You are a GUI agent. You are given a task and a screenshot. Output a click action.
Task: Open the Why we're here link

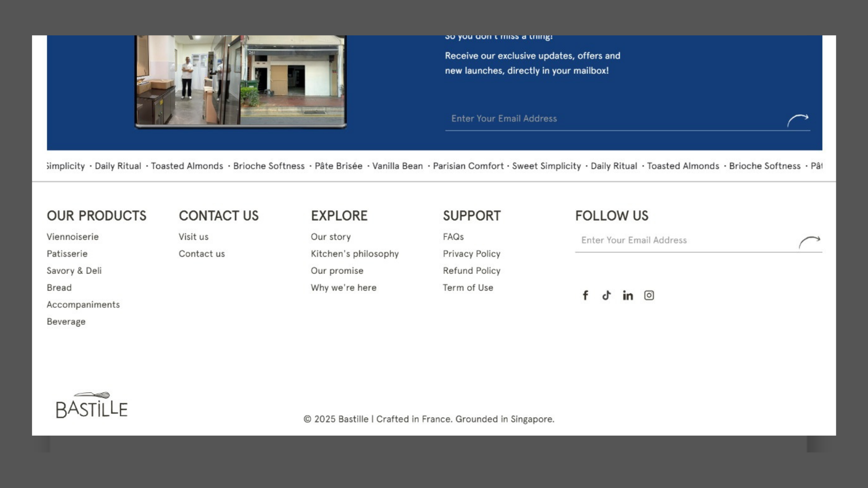tap(344, 288)
